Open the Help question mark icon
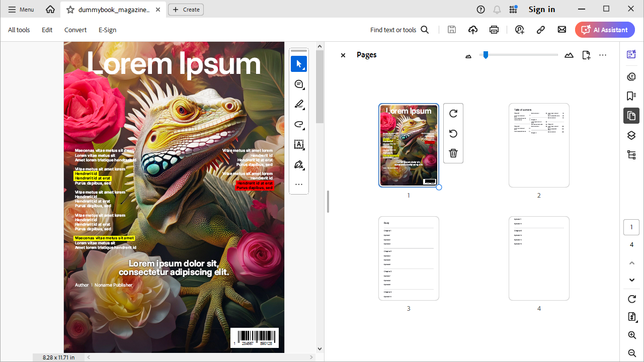The width and height of the screenshot is (644, 362). pyautogui.click(x=481, y=10)
